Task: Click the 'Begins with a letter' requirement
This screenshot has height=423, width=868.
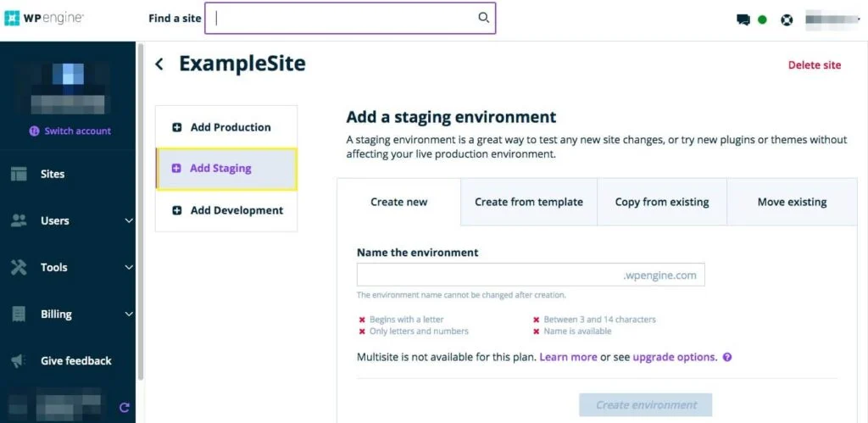Action: [x=406, y=320]
